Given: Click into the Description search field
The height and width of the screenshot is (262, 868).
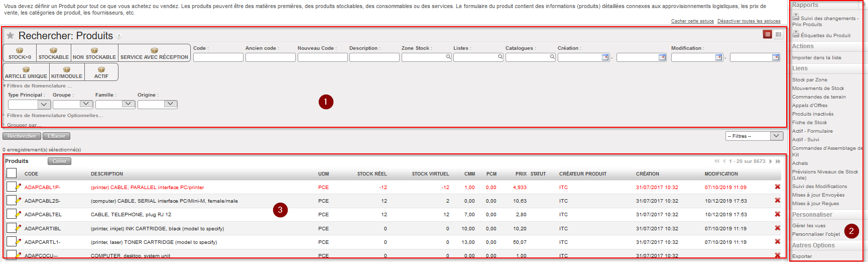Looking at the screenshot, I should 374,57.
